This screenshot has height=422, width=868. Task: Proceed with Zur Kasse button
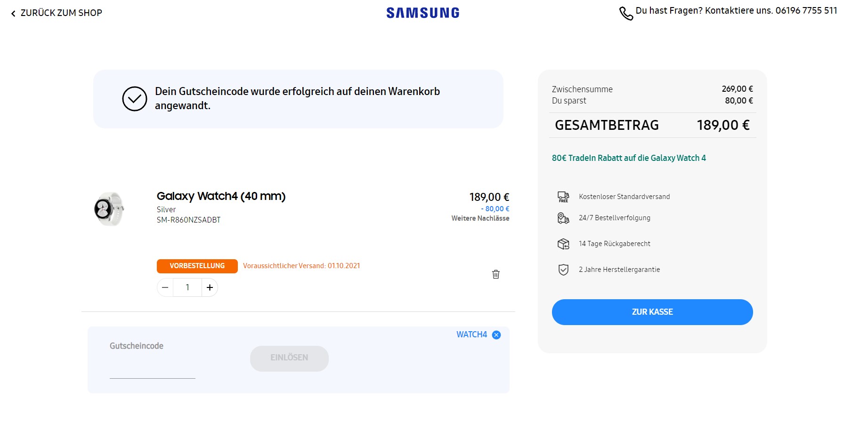(x=652, y=312)
